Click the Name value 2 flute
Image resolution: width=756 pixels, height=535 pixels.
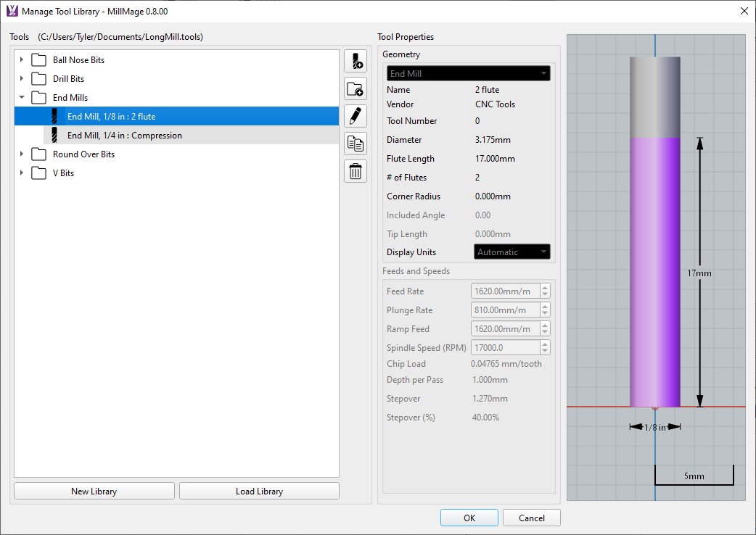tap(487, 90)
